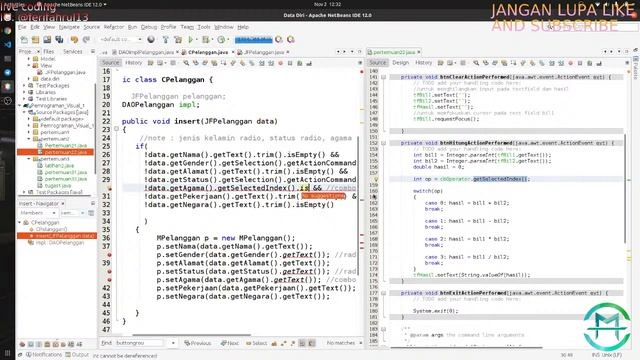Screen dimensions: 640x360
Task: Click the Redo toolbar icon
Action: pyautogui.click(x=86, y=40)
